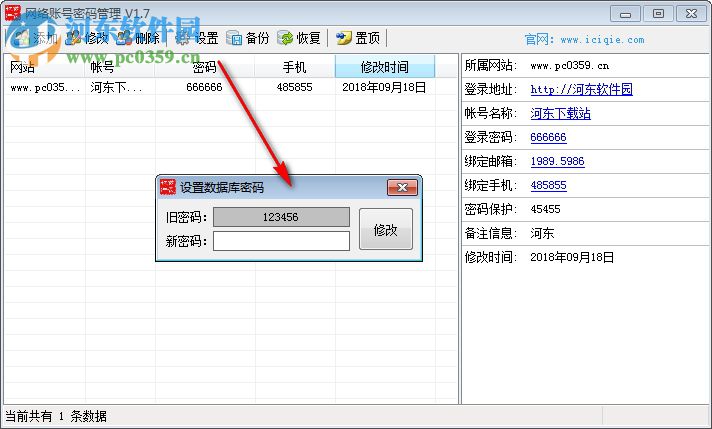Screen dimensions: 712x429
Task: Click the 修改 (Modify) toolbar button
Action: click(87, 38)
